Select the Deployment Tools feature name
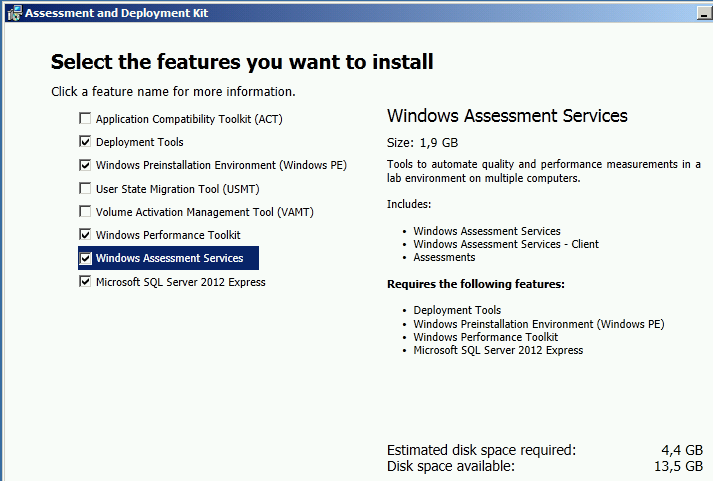This screenshot has width=713, height=481. tap(140, 142)
